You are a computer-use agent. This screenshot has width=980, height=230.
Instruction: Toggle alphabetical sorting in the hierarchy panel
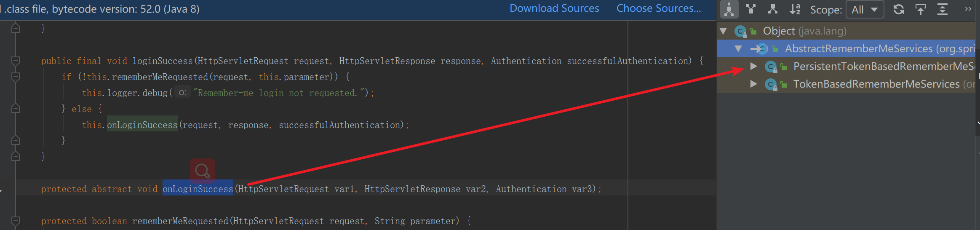(795, 9)
